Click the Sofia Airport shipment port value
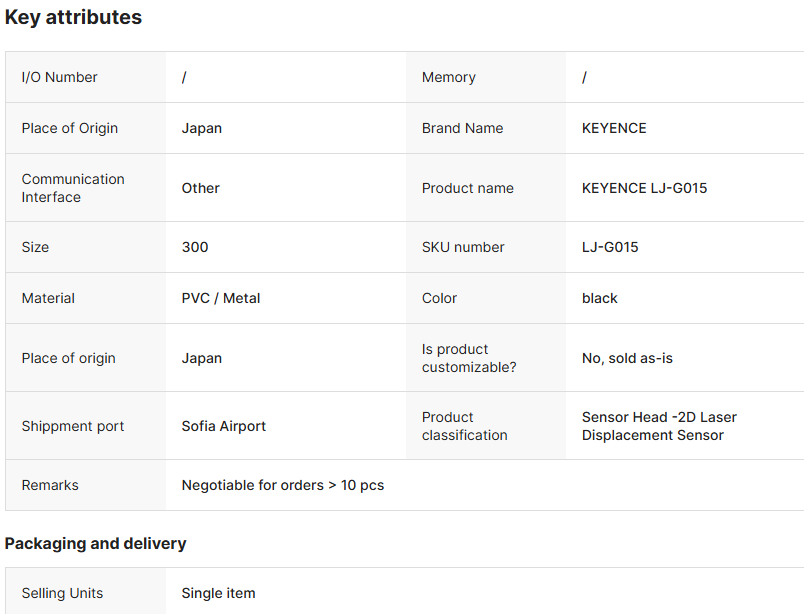 [224, 426]
